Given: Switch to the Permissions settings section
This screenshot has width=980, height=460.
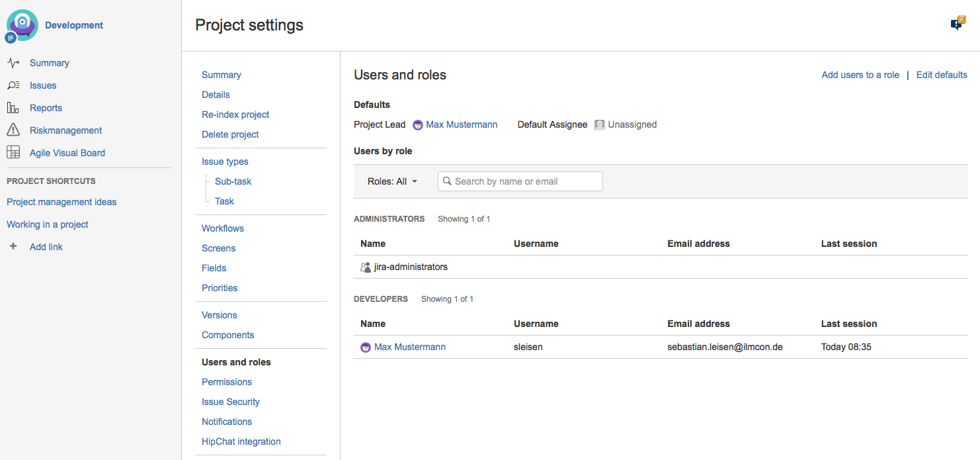Looking at the screenshot, I should pos(227,382).
